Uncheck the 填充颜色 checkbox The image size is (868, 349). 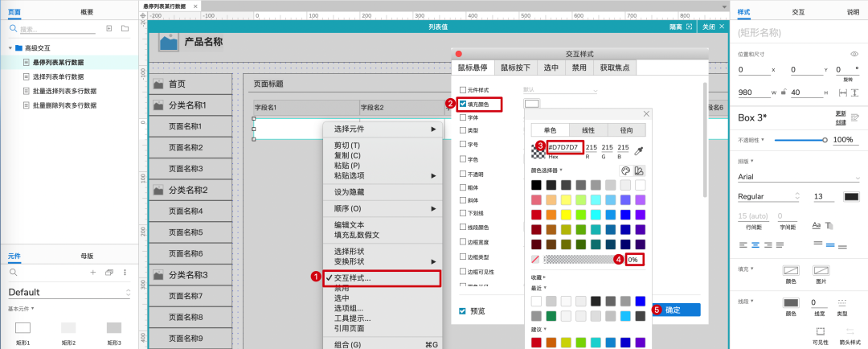pos(463,103)
